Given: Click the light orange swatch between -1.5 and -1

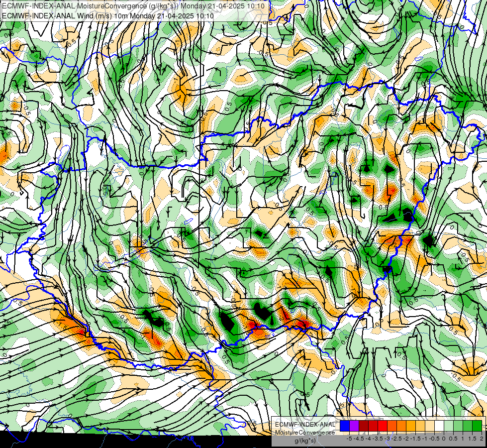Looking at the screenshot, I should pos(420,426).
